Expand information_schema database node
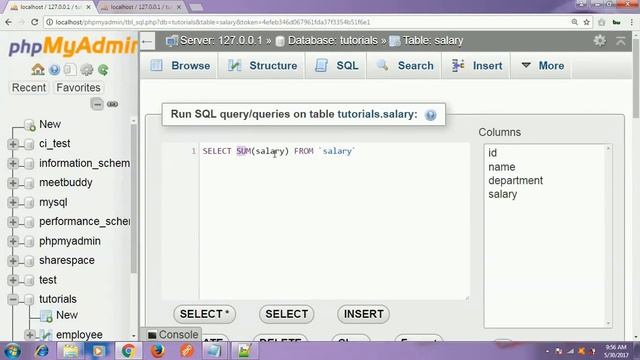The height and width of the screenshot is (360, 640). [13, 163]
